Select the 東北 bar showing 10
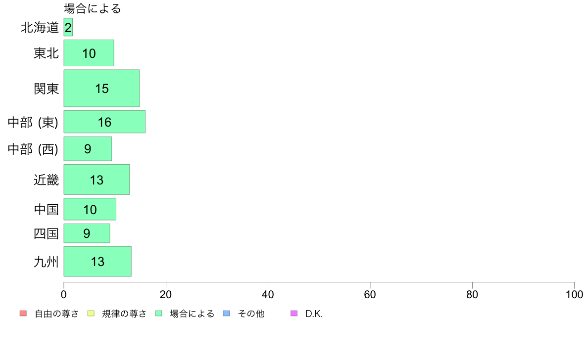 [x=89, y=53]
